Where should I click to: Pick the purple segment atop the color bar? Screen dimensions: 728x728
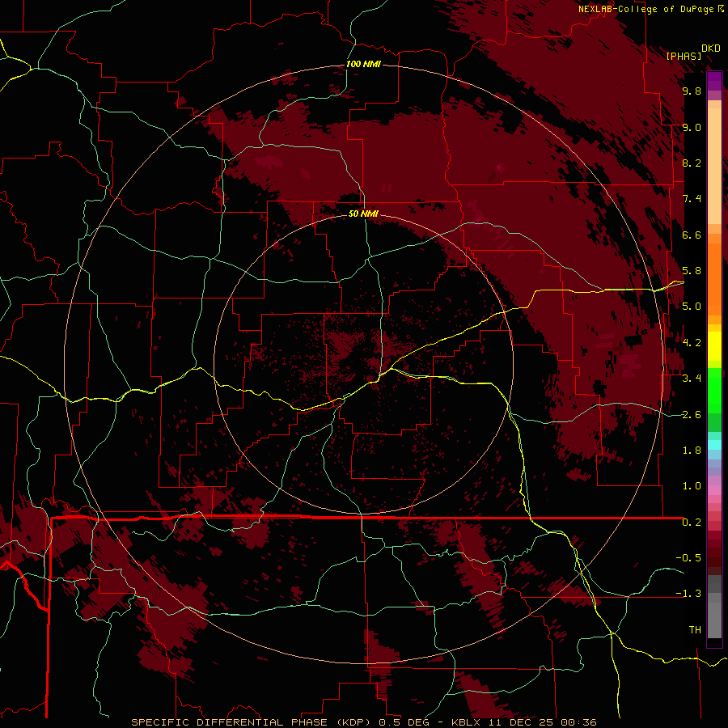(714, 81)
